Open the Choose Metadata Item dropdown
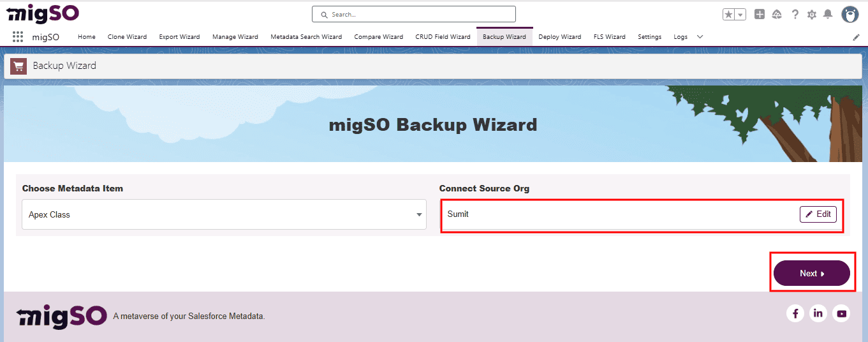The width and height of the screenshot is (868, 342). click(224, 214)
